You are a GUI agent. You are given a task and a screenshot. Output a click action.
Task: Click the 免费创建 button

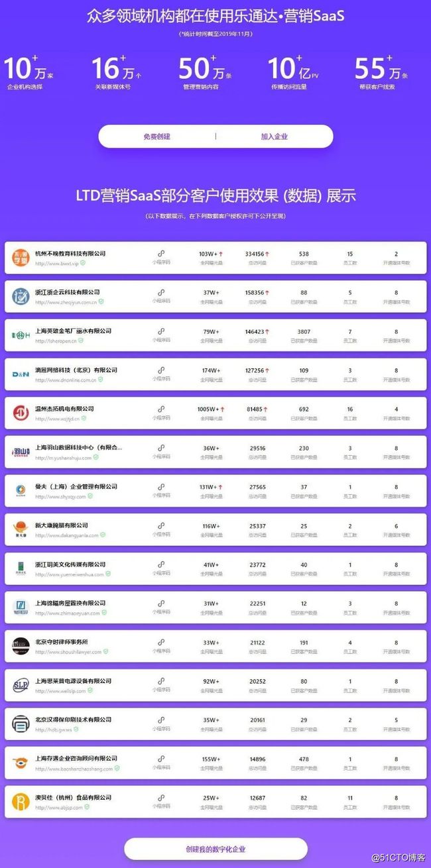(157, 136)
